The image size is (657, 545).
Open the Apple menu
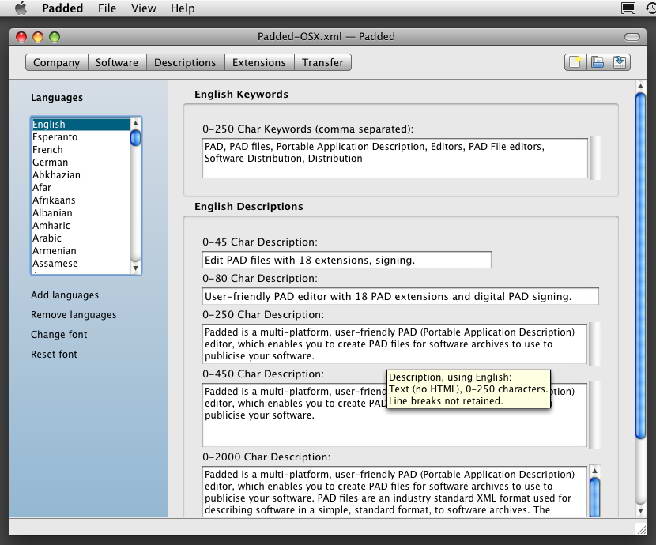21,8
